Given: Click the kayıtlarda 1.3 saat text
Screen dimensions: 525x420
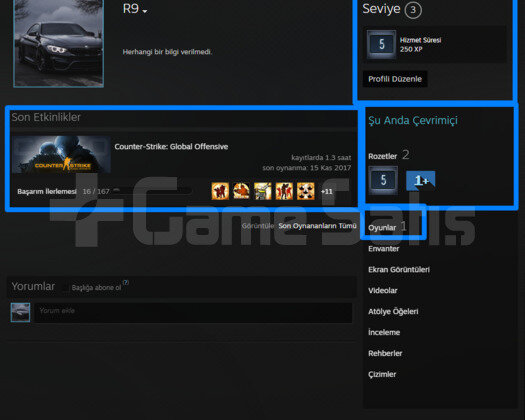Looking at the screenshot, I should [321, 157].
